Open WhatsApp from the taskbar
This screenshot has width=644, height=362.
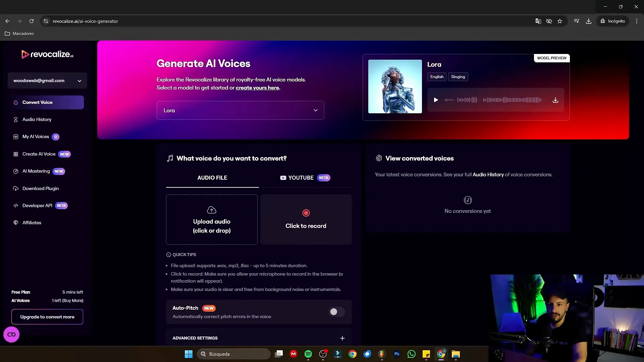pos(412,354)
